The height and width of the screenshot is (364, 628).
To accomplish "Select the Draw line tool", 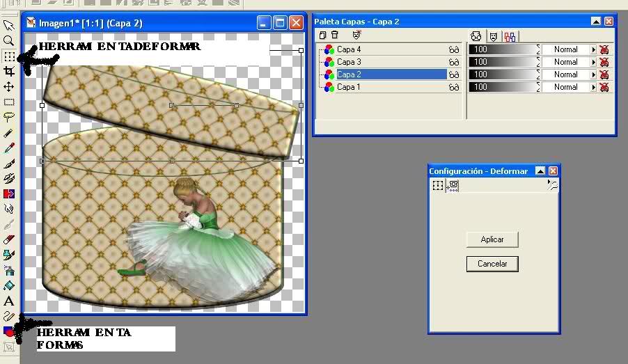I will click(x=9, y=316).
